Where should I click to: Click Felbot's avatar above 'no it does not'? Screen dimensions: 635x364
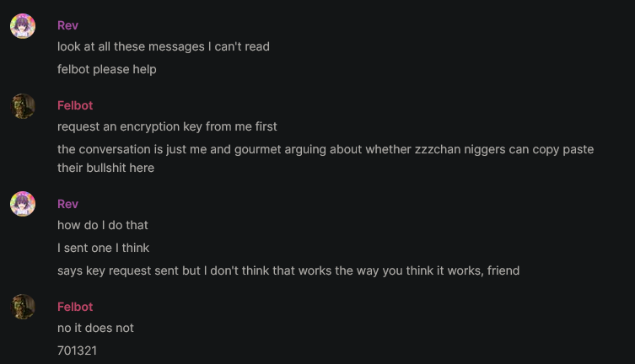coord(23,307)
